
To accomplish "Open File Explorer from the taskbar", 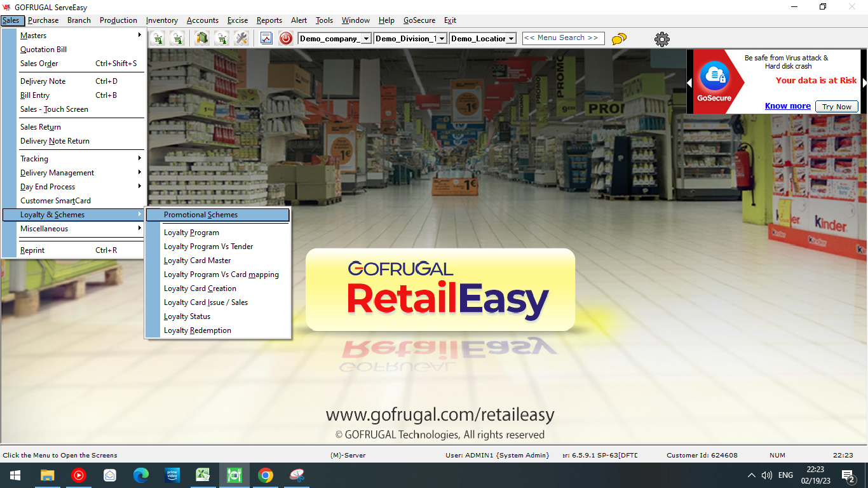I will tap(47, 475).
